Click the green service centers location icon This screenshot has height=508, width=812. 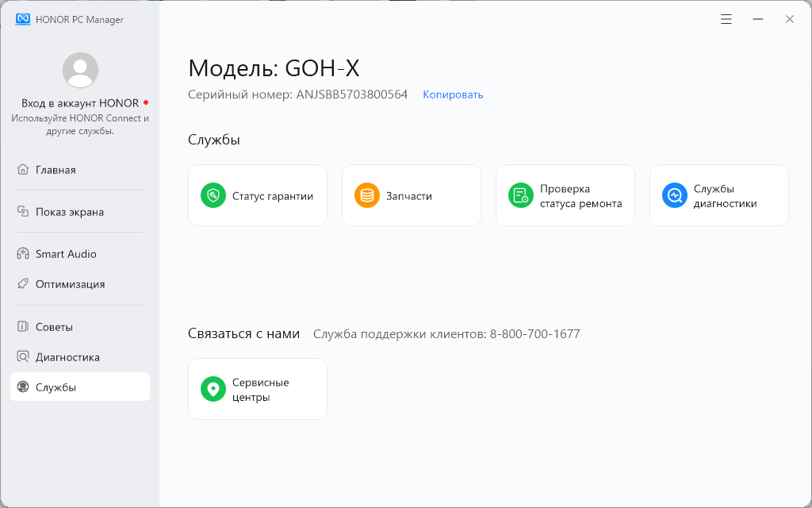click(213, 389)
